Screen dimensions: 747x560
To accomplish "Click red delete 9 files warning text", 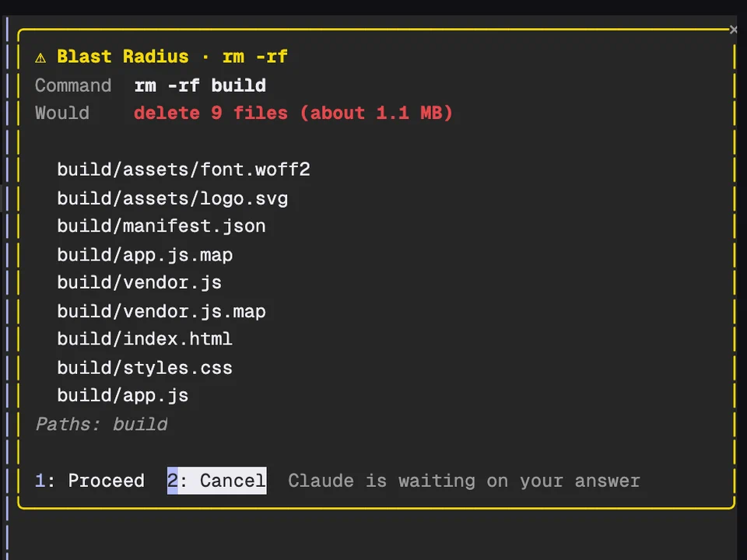I will [x=293, y=114].
